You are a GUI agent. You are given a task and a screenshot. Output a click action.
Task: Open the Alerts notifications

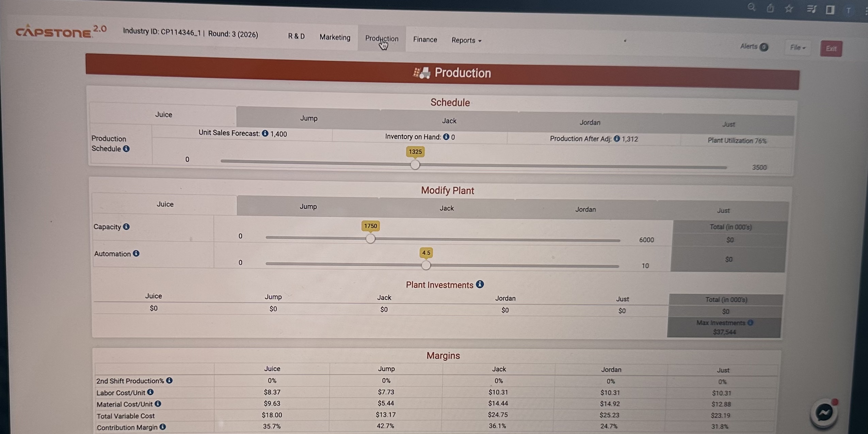[754, 47]
